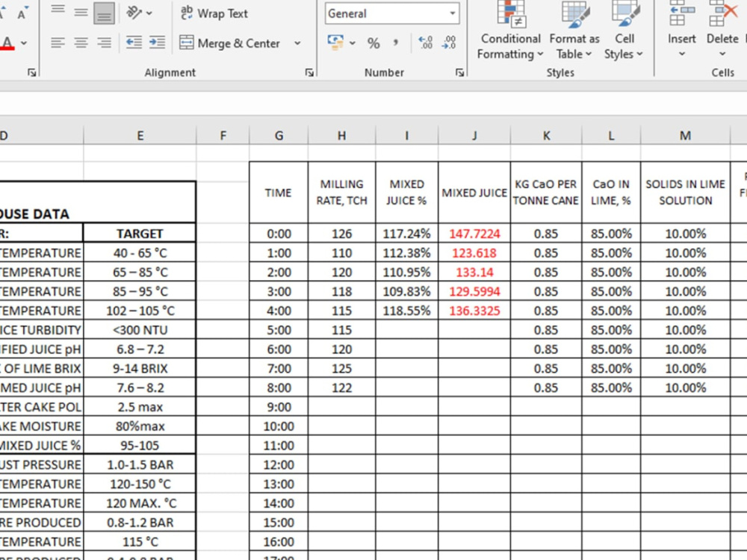This screenshot has height=560, width=747.
Task: Click Center horizontal alignment icon
Action: click(x=81, y=43)
